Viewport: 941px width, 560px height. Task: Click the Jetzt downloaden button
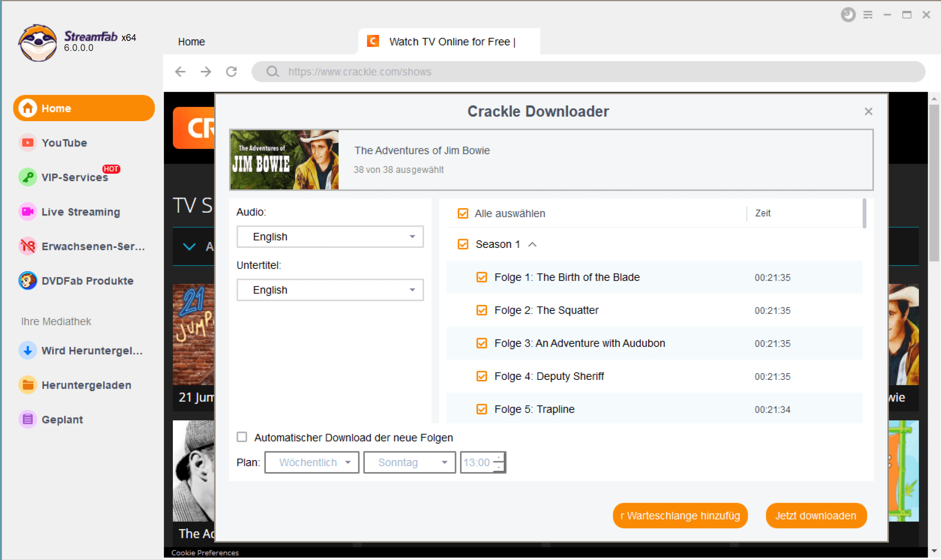(816, 515)
